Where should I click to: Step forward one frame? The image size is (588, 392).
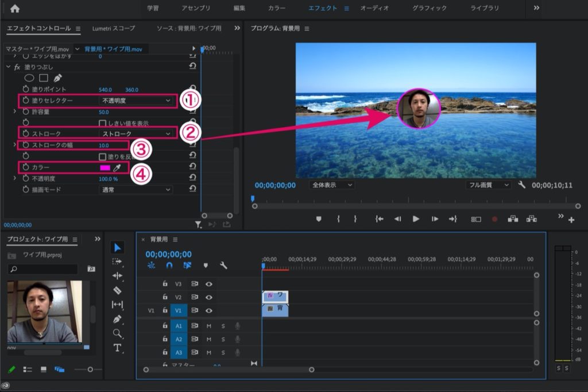[435, 219]
